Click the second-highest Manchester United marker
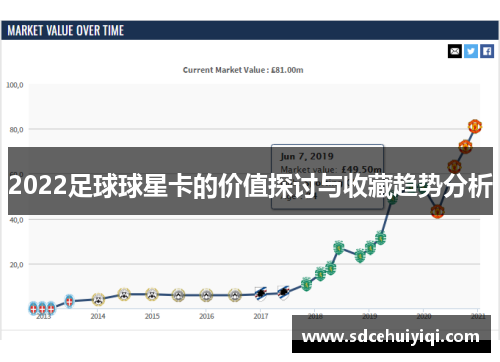 click(465, 146)
